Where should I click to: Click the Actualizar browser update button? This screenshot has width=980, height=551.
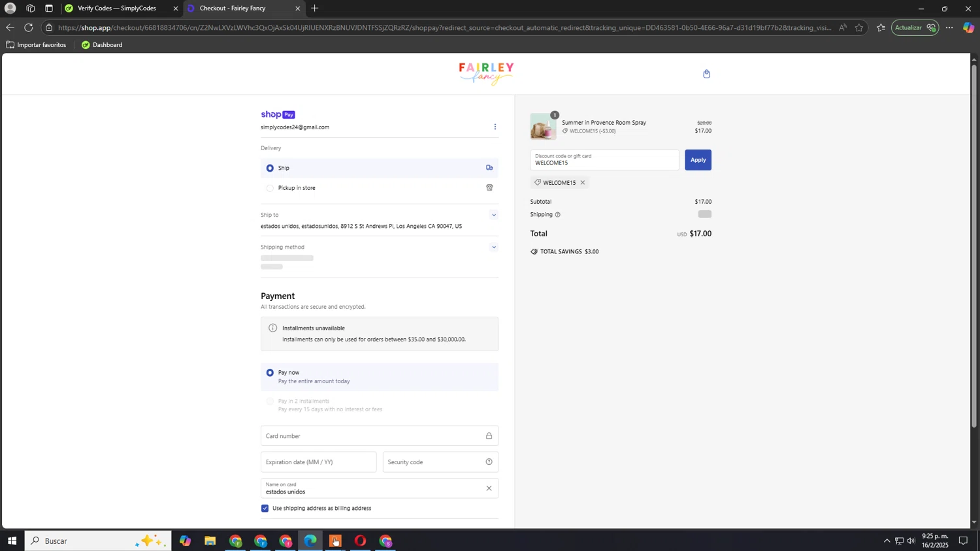tap(915, 27)
